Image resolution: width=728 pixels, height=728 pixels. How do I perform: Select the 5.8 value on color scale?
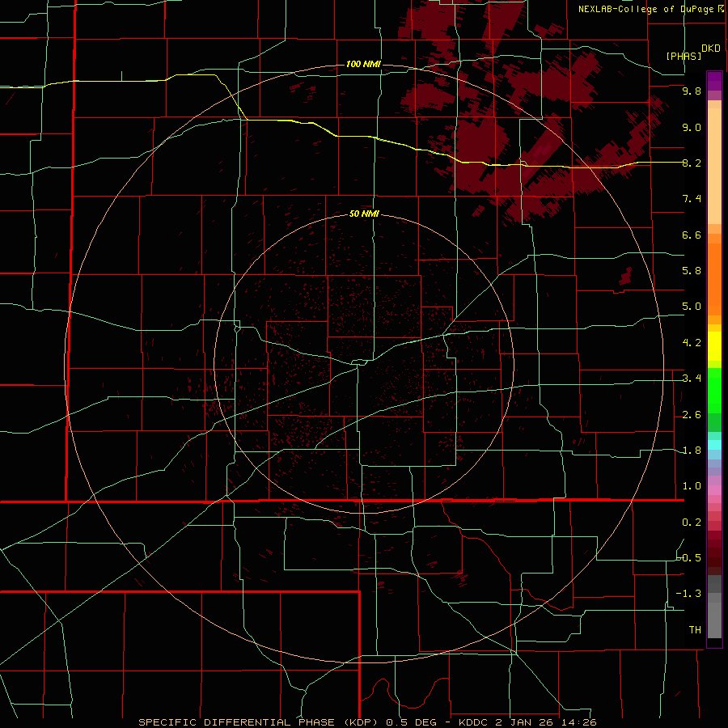(692, 271)
